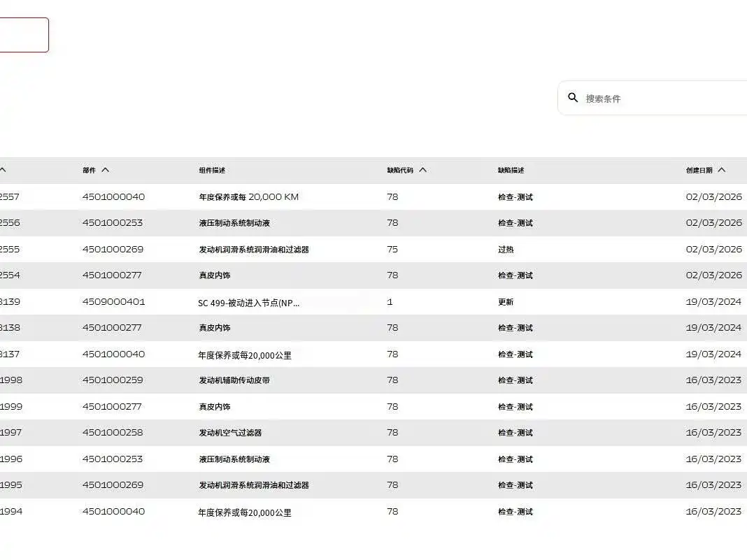Select part number 4509000401
This screenshot has height=560, width=747.
[x=113, y=302]
